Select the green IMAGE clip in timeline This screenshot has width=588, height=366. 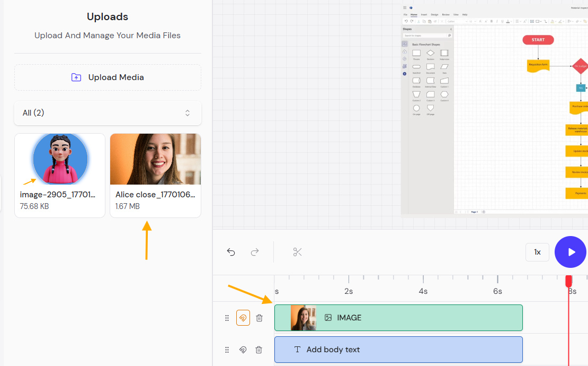pos(413,318)
